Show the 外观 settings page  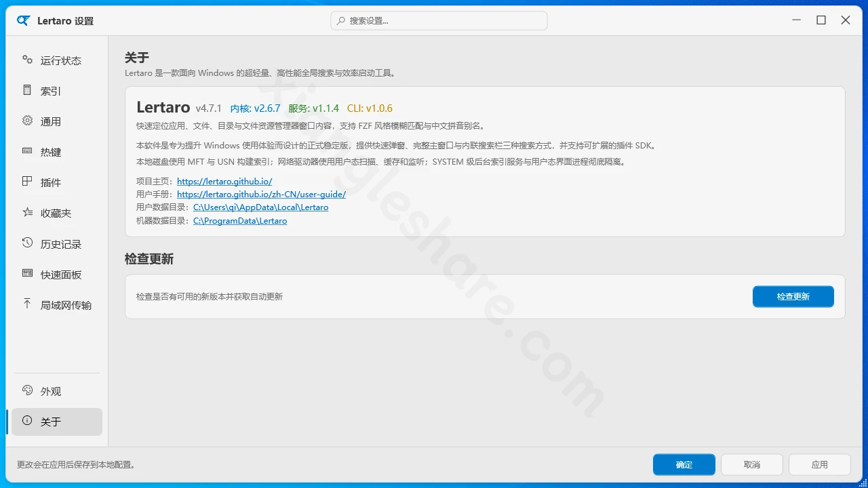(57, 391)
